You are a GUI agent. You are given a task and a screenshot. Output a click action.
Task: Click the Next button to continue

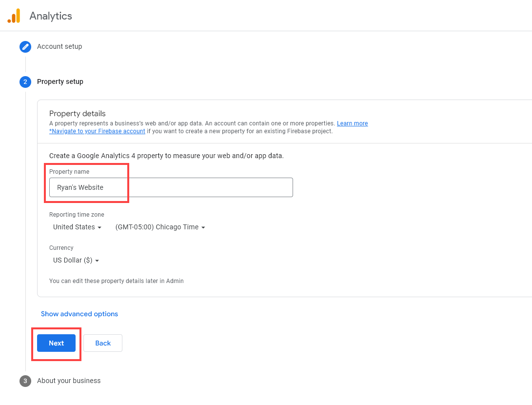(56, 343)
